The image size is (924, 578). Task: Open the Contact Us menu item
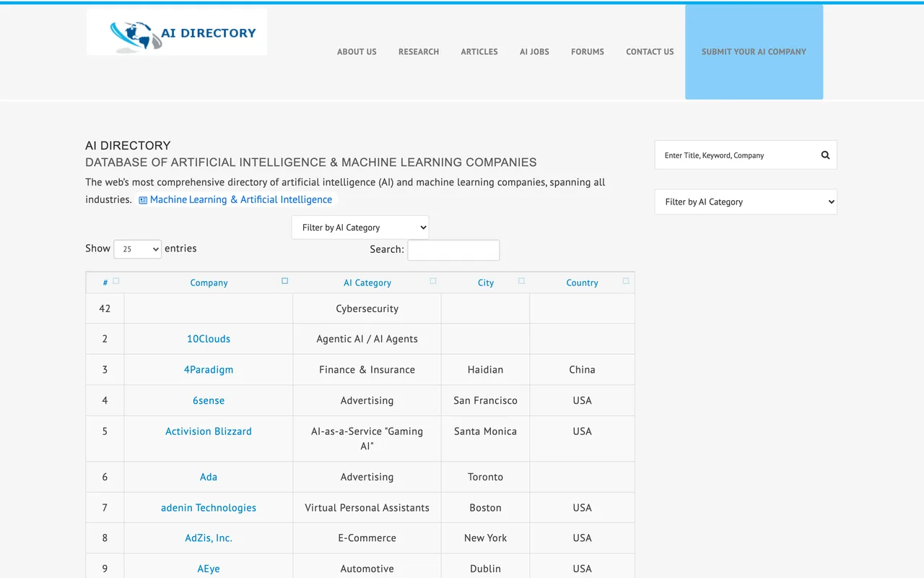(x=650, y=52)
